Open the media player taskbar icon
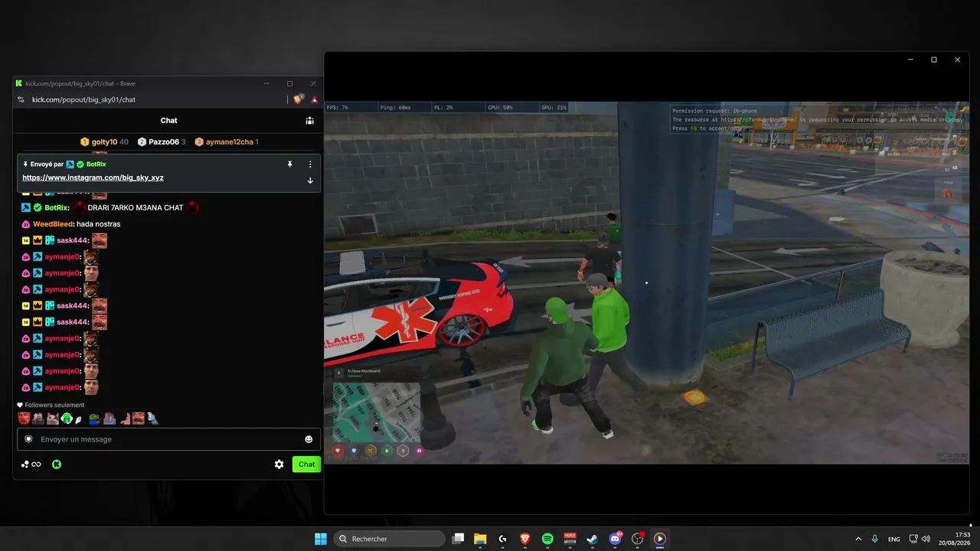This screenshot has height=551, width=980. point(659,539)
